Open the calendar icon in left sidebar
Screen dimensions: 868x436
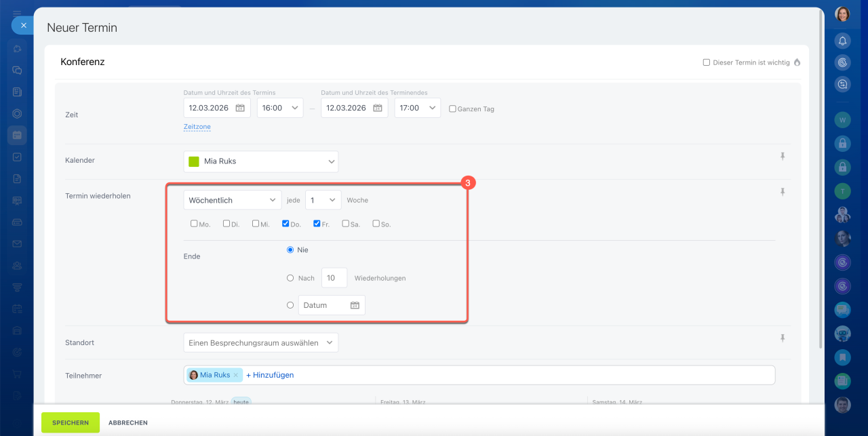[17, 135]
